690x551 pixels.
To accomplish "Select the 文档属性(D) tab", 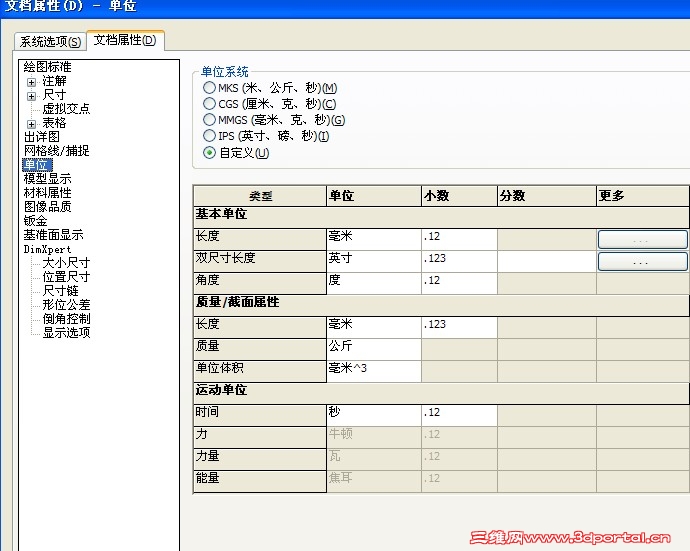I will coord(125,40).
